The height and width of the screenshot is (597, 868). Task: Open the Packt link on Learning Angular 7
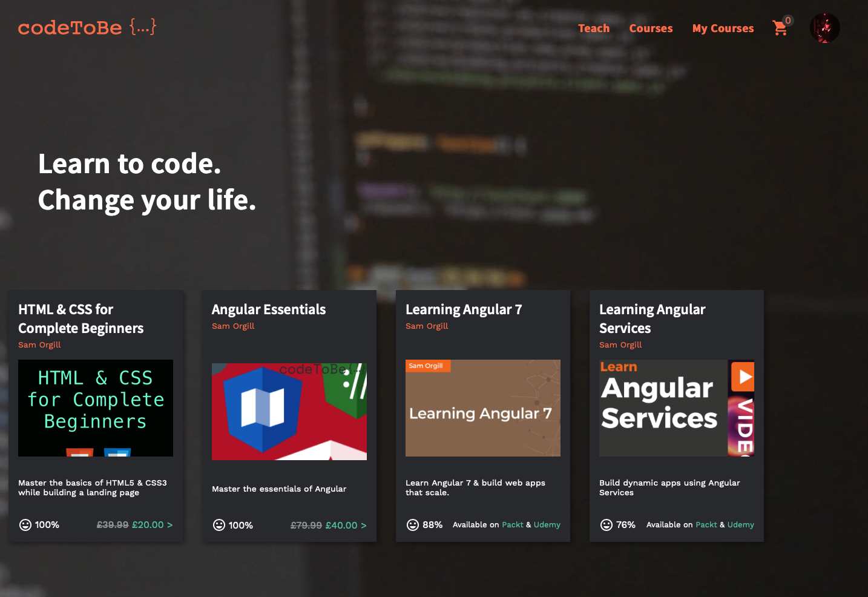[x=513, y=524]
